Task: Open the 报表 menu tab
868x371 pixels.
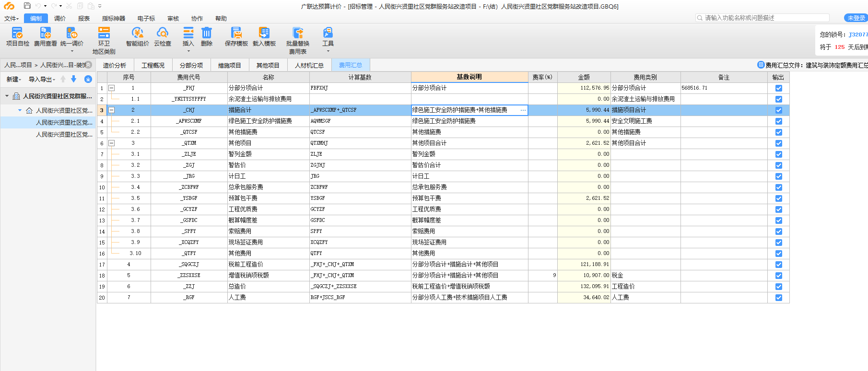Action: point(84,18)
